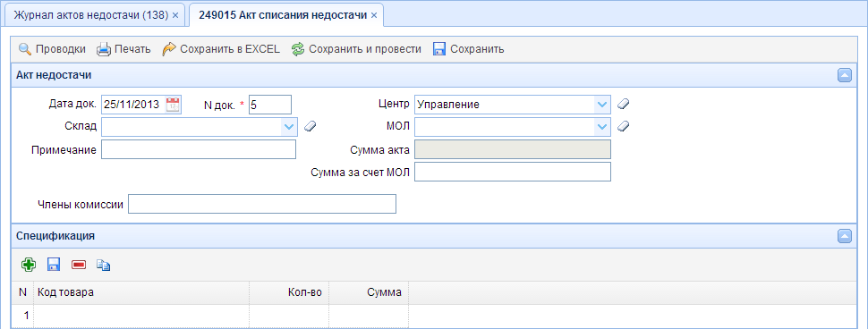Open Проводки from the toolbar

pyautogui.click(x=52, y=49)
